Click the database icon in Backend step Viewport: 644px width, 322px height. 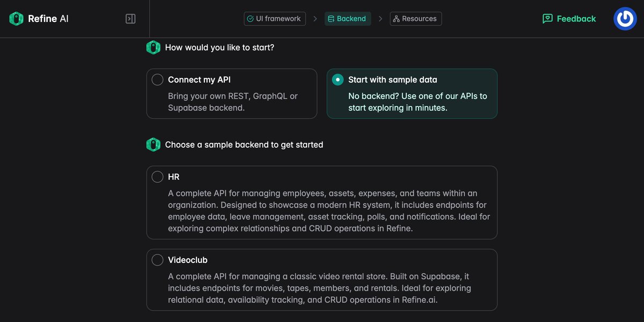coord(331,19)
